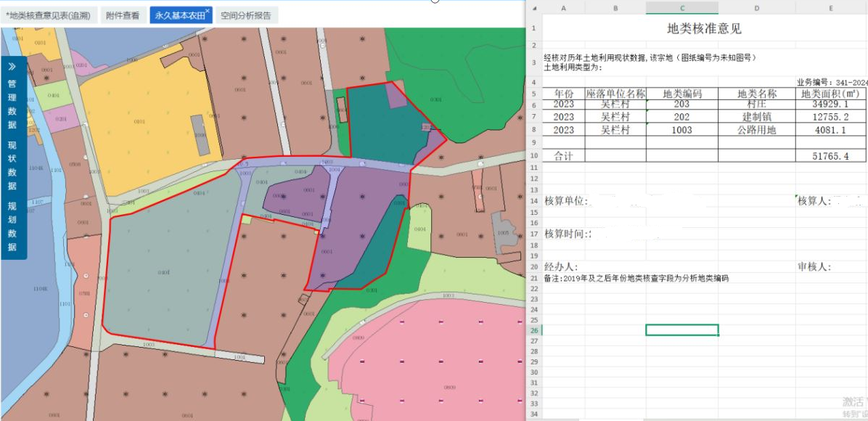Click the 经办人 label cell

click(x=561, y=267)
